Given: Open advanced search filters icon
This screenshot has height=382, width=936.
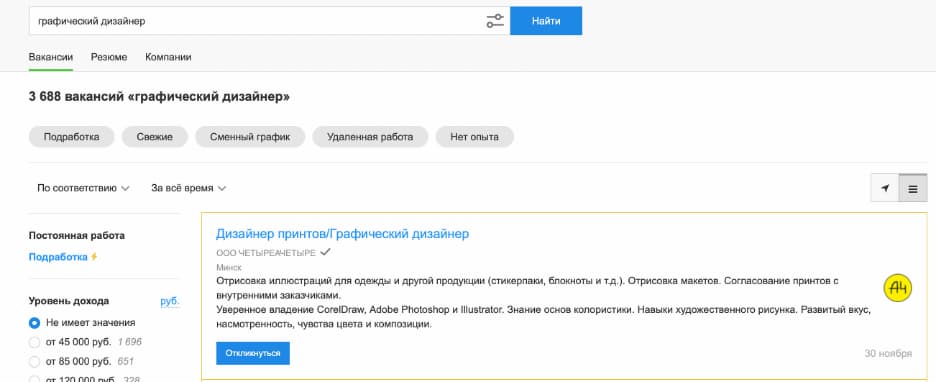Looking at the screenshot, I should (x=495, y=21).
